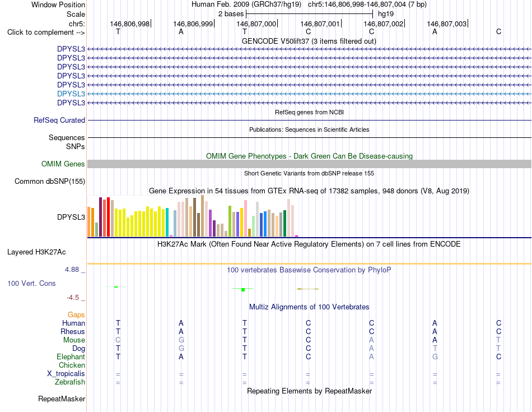Viewport: 532px width, 412px height.
Task: Click the olive PhyloP mark below 146,807,001
Action: 308,289
